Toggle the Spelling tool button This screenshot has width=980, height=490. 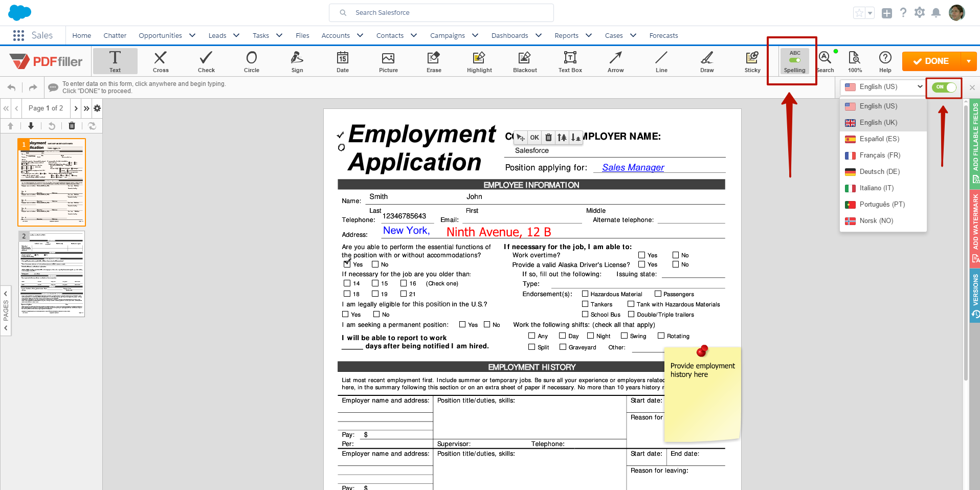point(794,61)
